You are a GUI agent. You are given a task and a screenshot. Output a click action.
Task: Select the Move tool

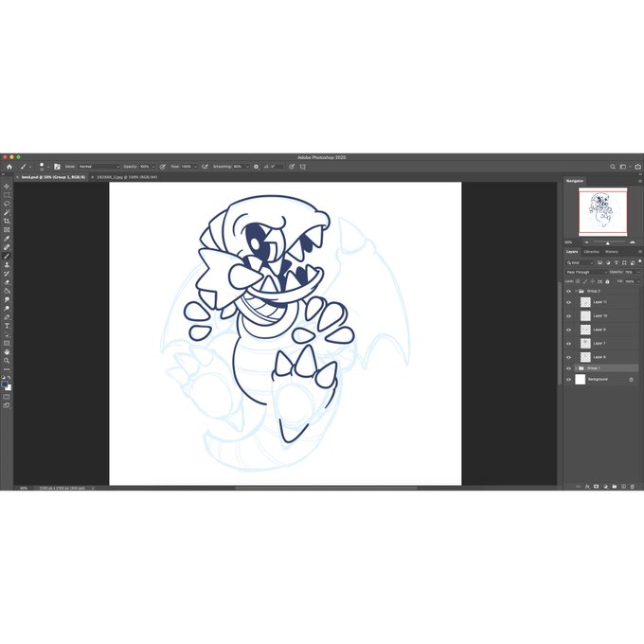coord(7,187)
